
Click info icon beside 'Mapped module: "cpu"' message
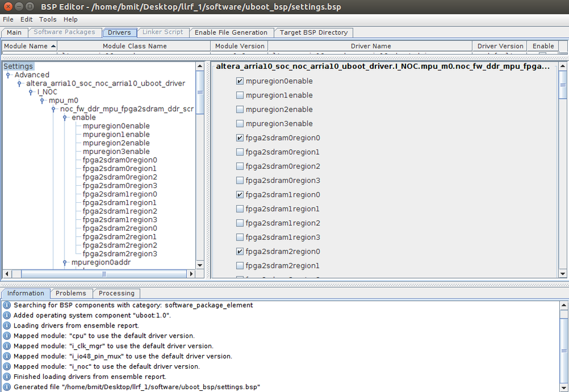tap(6, 336)
